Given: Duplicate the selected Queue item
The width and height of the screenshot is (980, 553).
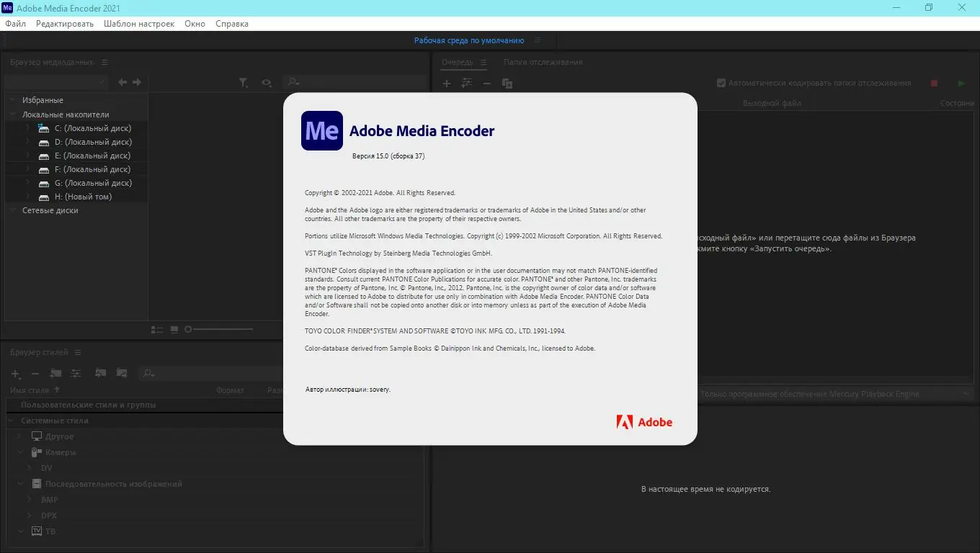Looking at the screenshot, I should click(507, 84).
